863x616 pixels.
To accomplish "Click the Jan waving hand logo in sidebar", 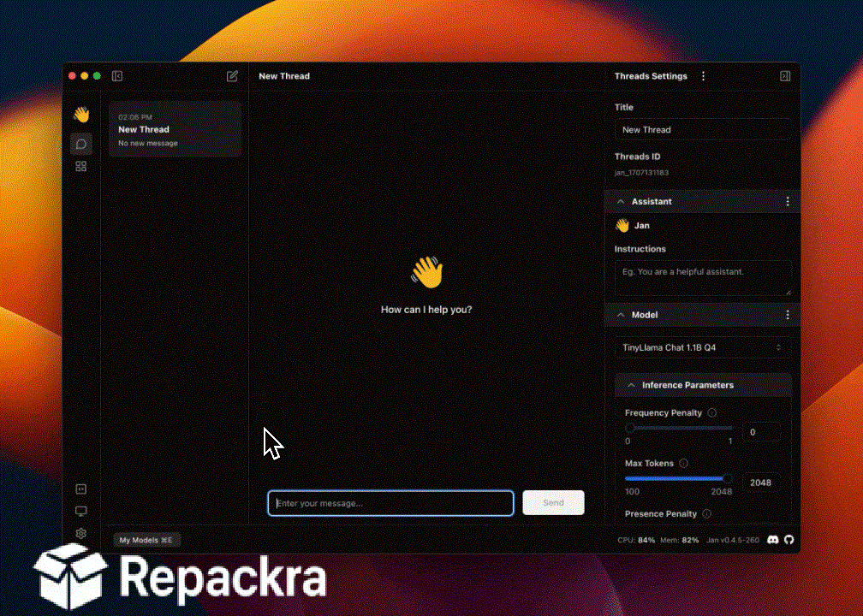I will coord(81,115).
